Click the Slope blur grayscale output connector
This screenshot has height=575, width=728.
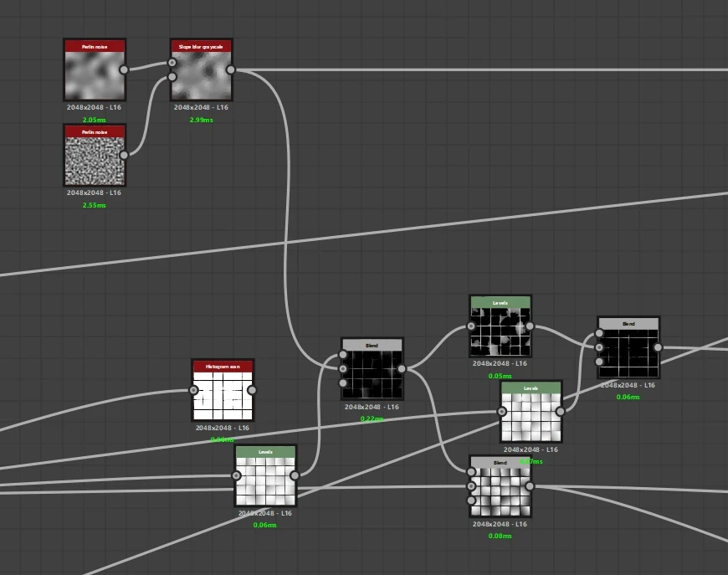pos(231,69)
